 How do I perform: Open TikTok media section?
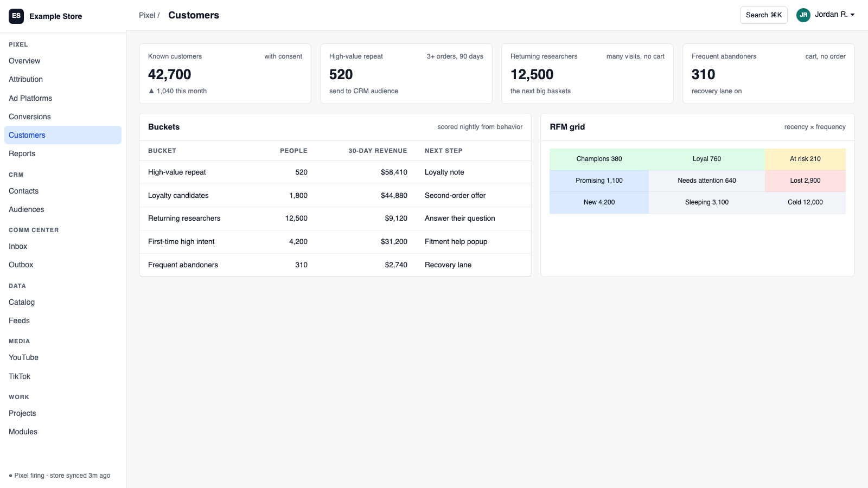[x=63, y=376]
